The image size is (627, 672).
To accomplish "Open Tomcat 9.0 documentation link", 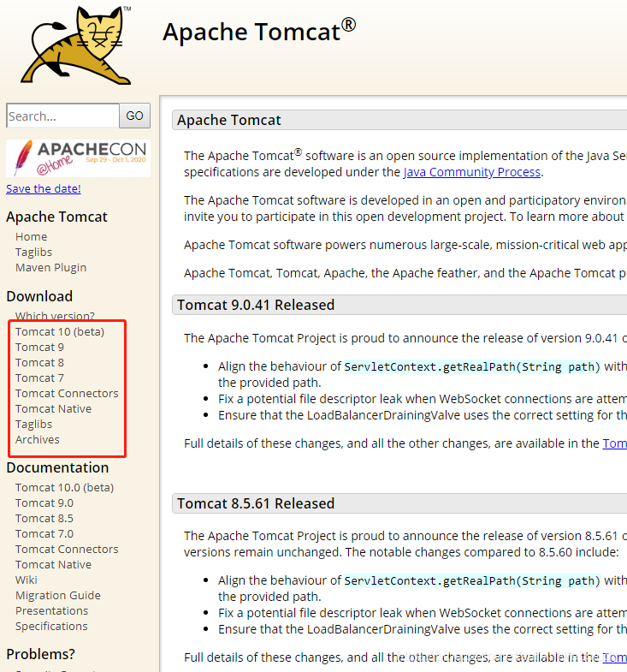I will 44,503.
